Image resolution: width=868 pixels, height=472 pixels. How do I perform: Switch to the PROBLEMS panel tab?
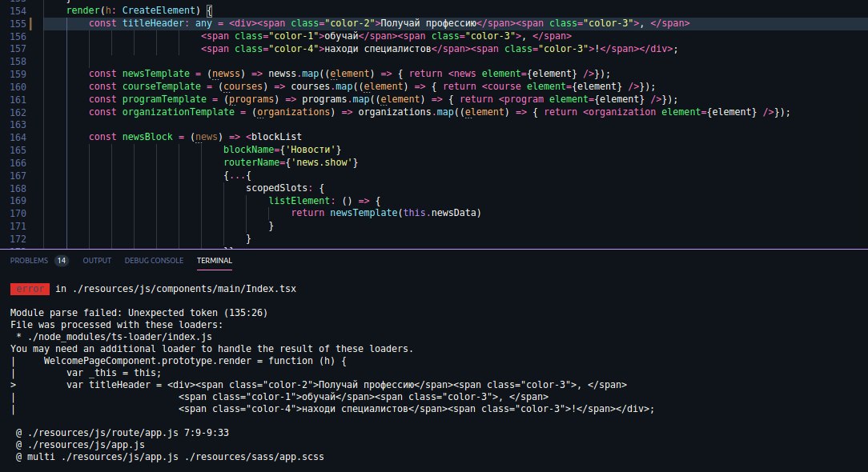[x=29, y=261]
